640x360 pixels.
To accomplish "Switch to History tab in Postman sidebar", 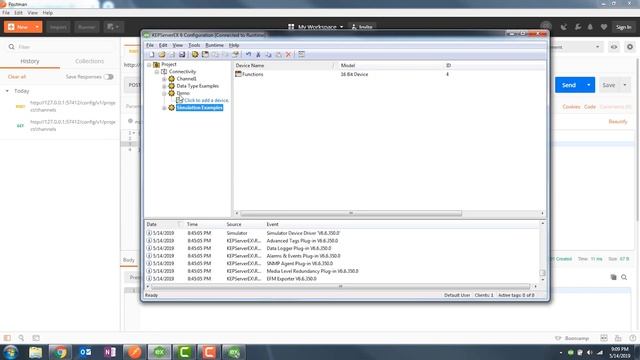I will click(30, 61).
